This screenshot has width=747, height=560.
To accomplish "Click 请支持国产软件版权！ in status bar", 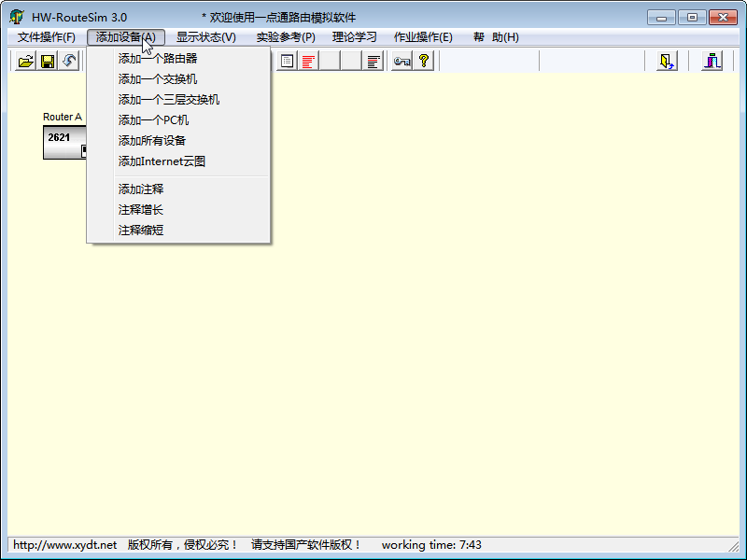I will [307, 545].
